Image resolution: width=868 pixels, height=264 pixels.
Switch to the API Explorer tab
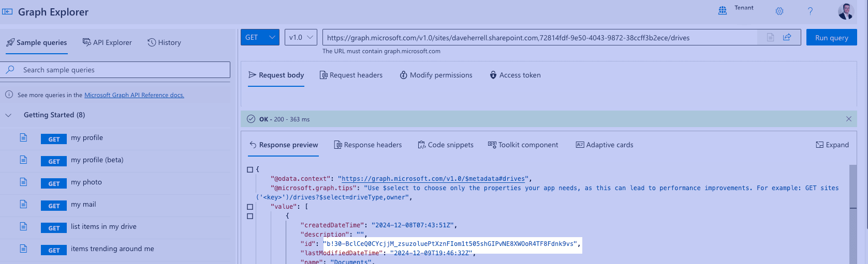pos(107,42)
